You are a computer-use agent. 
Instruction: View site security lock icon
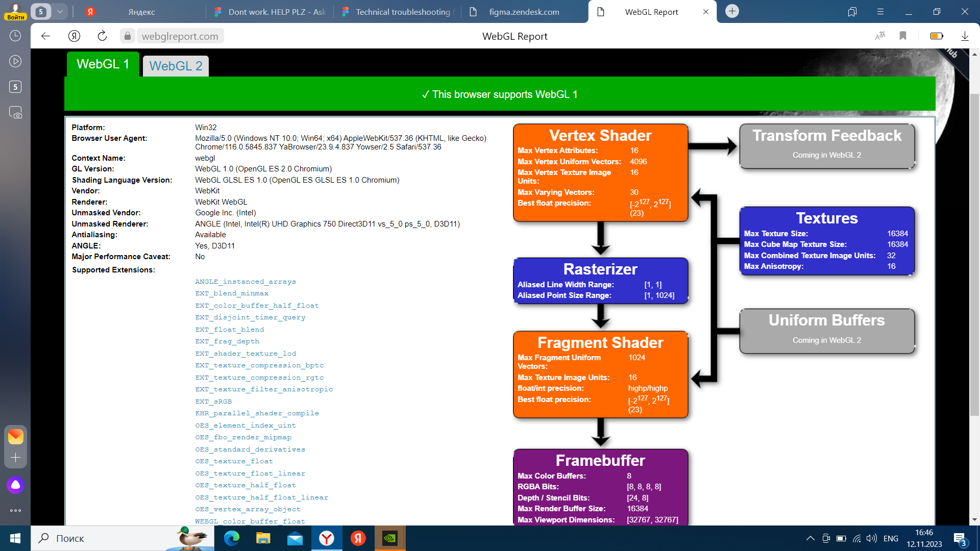coord(127,36)
